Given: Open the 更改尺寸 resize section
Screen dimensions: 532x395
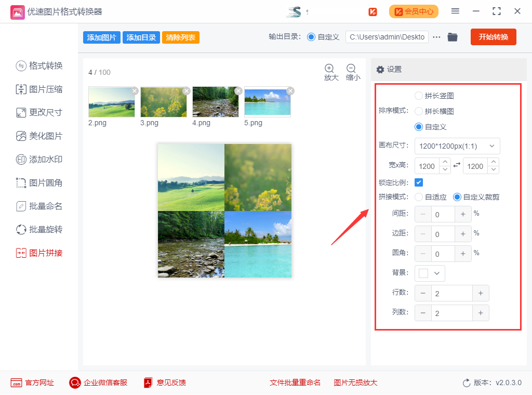Looking at the screenshot, I should (39, 112).
